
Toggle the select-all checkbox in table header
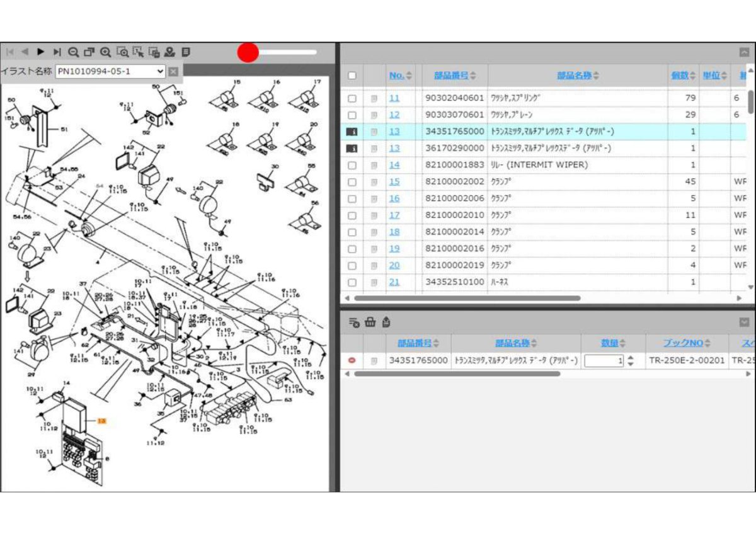(x=352, y=76)
